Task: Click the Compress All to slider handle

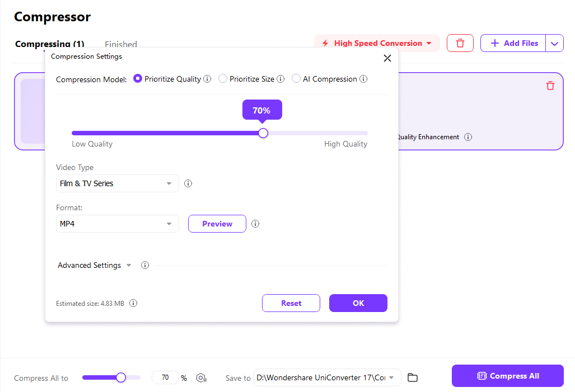Action: (121, 377)
